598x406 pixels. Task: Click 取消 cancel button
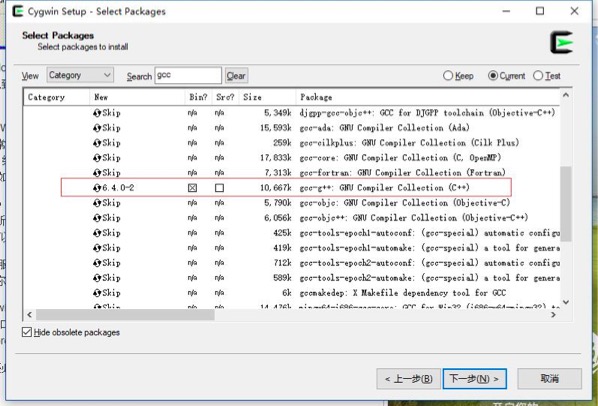click(549, 379)
